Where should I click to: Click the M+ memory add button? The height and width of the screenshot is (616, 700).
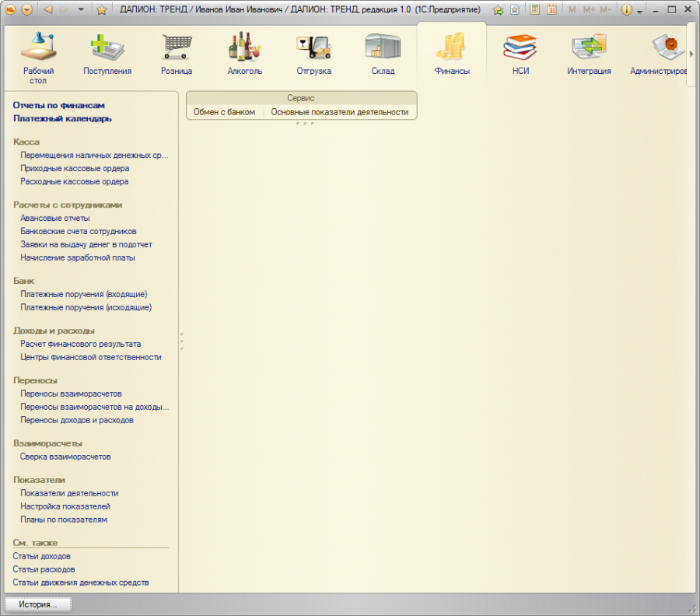[x=589, y=10]
